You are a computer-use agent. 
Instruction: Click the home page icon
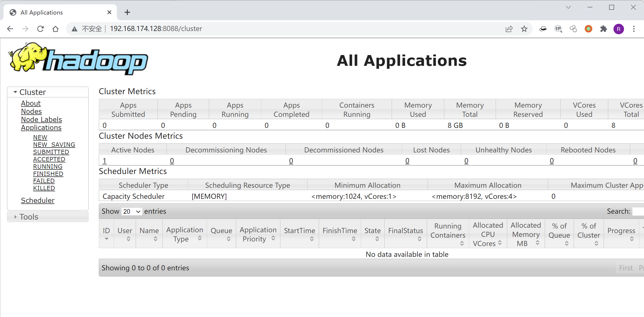coord(56,29)
